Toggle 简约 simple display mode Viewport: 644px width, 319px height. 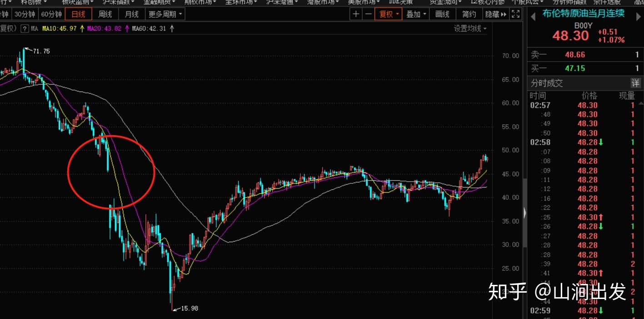click(x=469, y=14)
